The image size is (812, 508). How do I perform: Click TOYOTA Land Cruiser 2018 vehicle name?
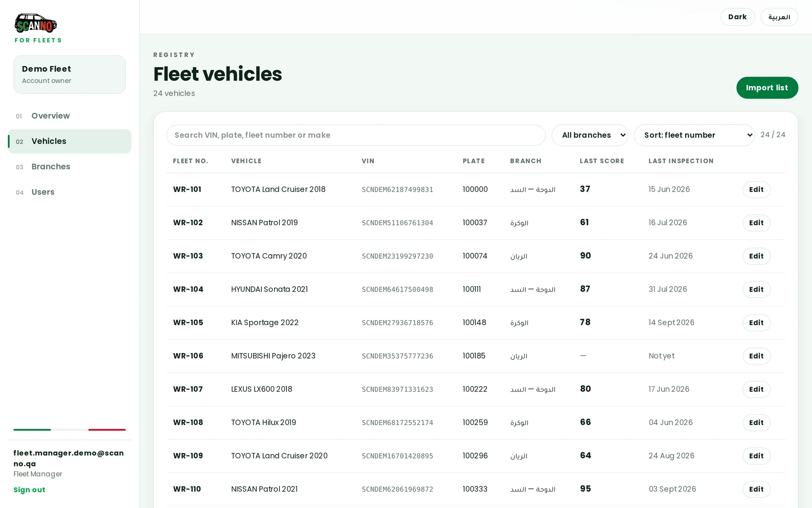(278, 190)
